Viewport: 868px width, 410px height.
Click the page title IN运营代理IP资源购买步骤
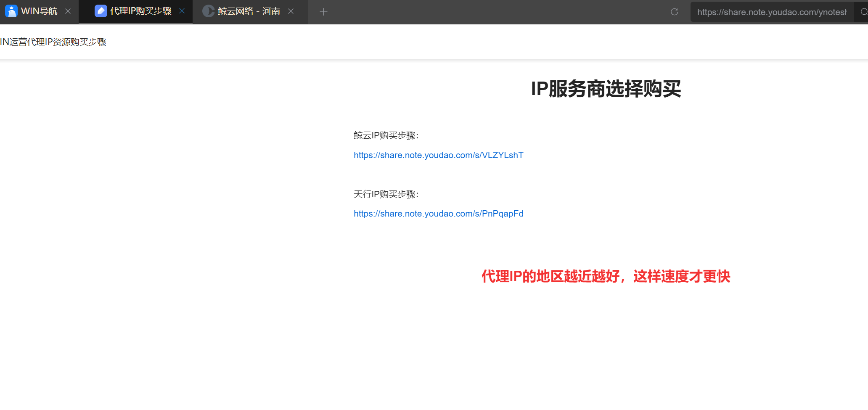pyautogui.click(x=53, y=42)
